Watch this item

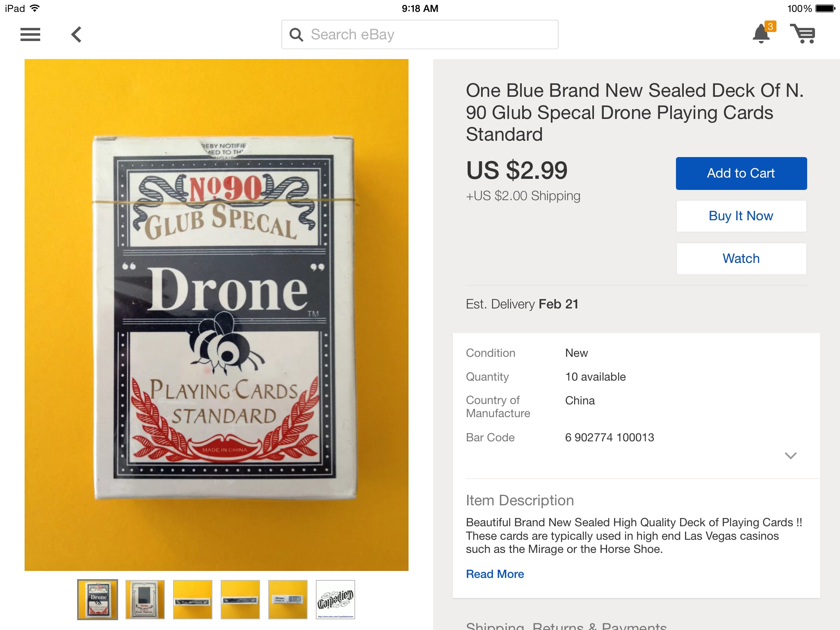pos(741,259)
